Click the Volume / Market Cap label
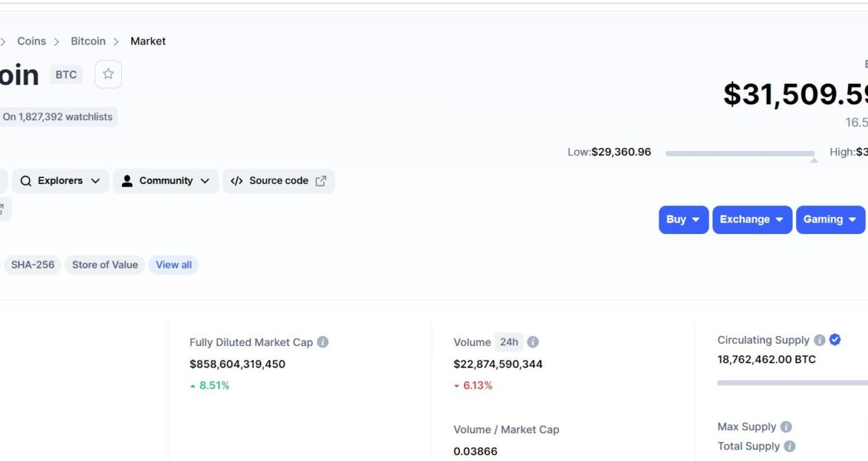 (506, 429)
